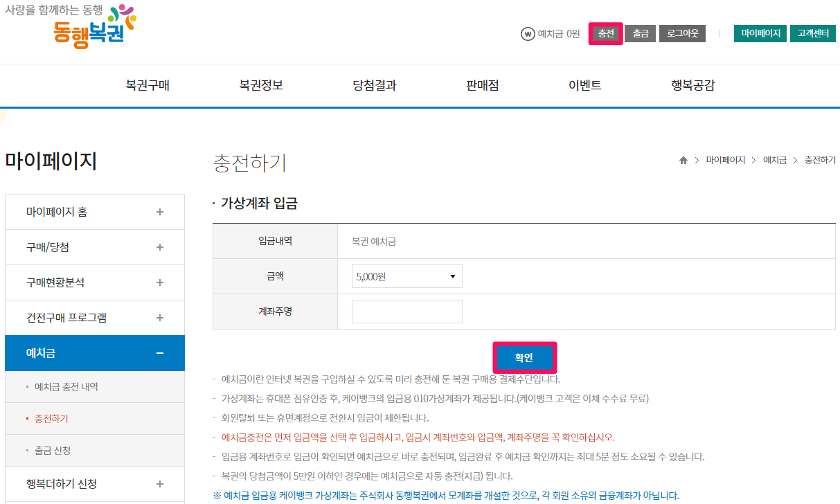Click the 계좌주명 input field
Image resolution: width=840 pixels, height=504 pixels.
tap(406, 312)
